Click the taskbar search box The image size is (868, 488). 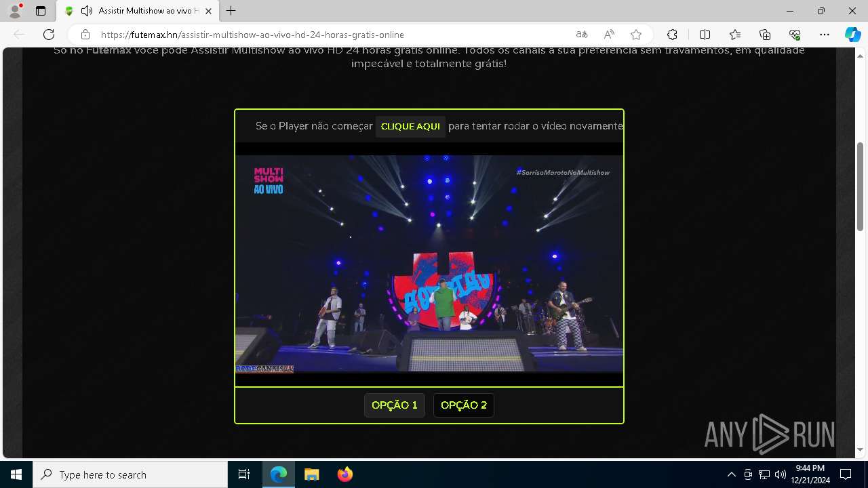[130, 474]
